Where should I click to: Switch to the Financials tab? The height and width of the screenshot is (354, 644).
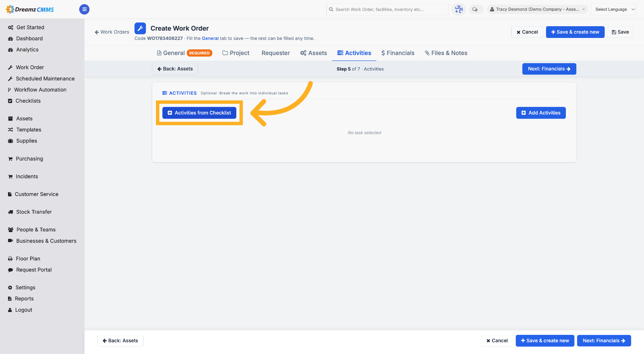(398, 53)
